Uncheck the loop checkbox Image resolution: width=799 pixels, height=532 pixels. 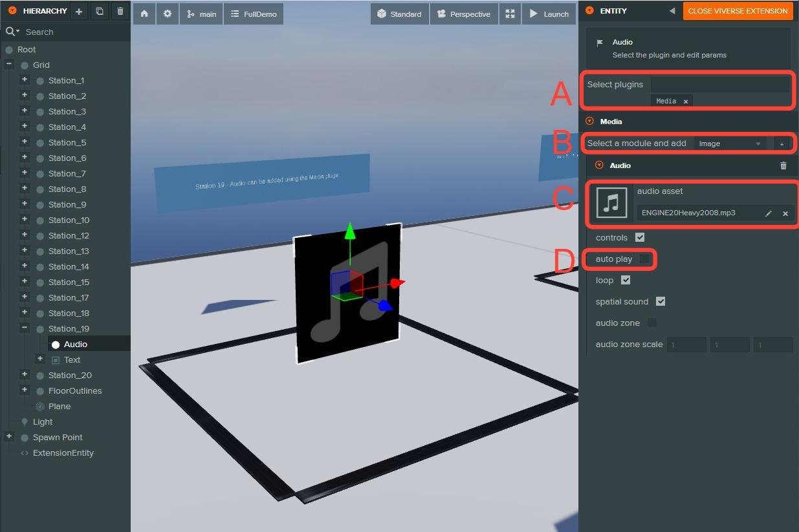click(626, 280)
